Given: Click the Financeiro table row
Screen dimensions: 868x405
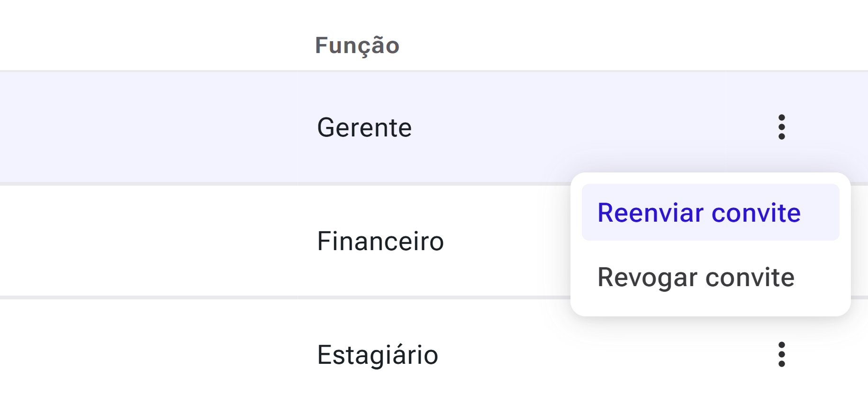Looking at the screenshot, I should [284, 241].
